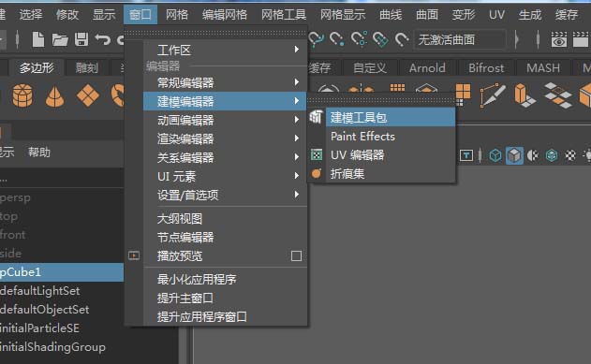Toggle wireframe cube icon in viewport toolbar
Screen dimensions: 591x364
pos(495,155)
